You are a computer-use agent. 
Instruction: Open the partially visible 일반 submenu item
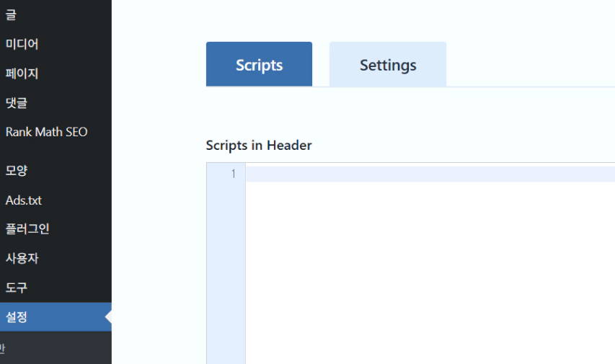[4, 349]
